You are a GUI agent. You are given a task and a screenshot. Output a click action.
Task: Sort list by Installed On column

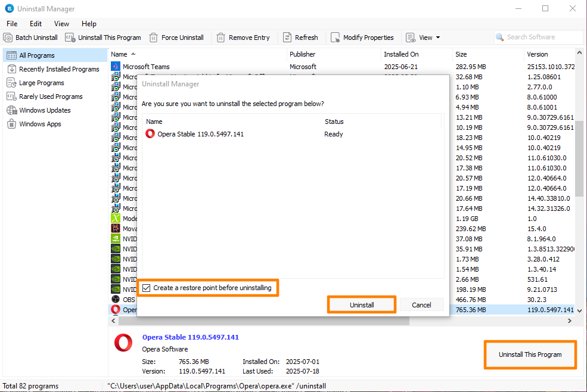(x=401, y=54)
